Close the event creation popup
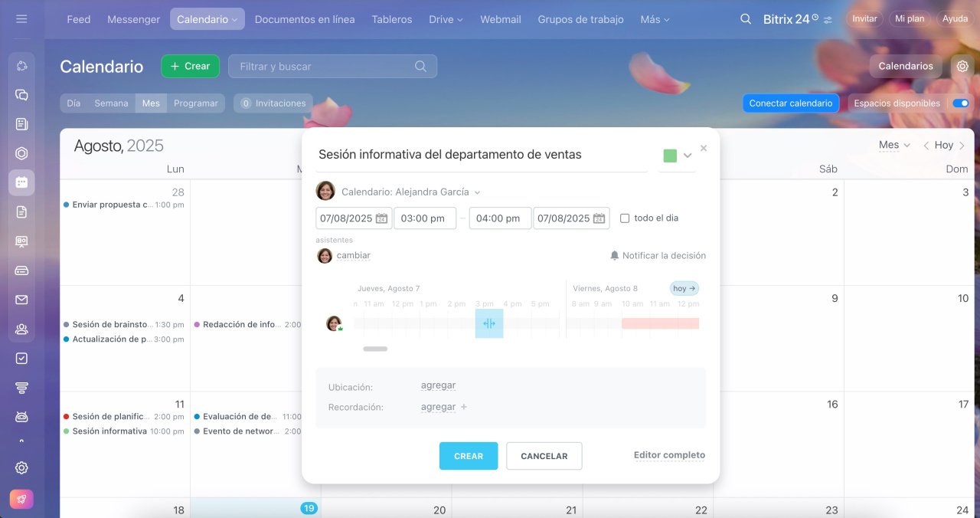Screen dimensions: 980x518 click(704, 148)
